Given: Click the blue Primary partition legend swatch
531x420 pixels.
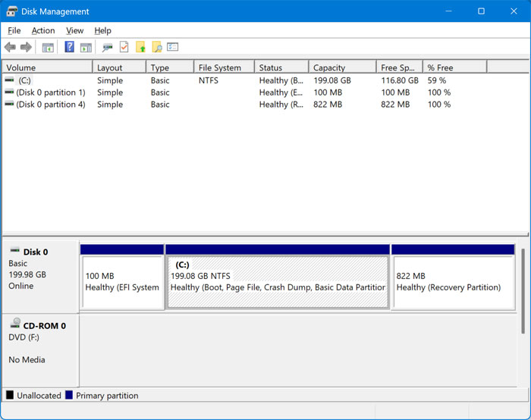Looking at the screenshot, I should [69, 395].
